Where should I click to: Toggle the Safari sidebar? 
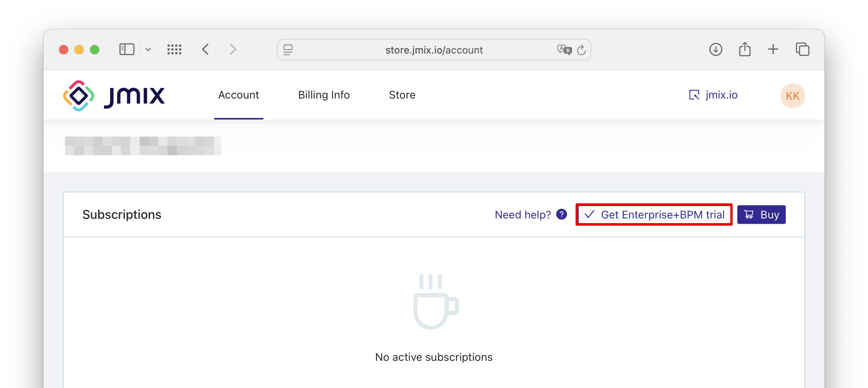pos(126,49)
